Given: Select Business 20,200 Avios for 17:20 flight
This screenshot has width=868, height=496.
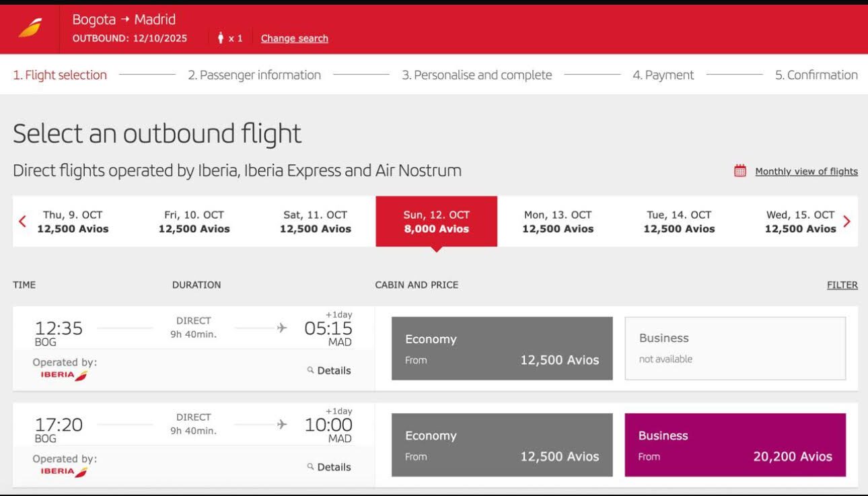Looking at the screenshot, I should (x=735, y=445).
